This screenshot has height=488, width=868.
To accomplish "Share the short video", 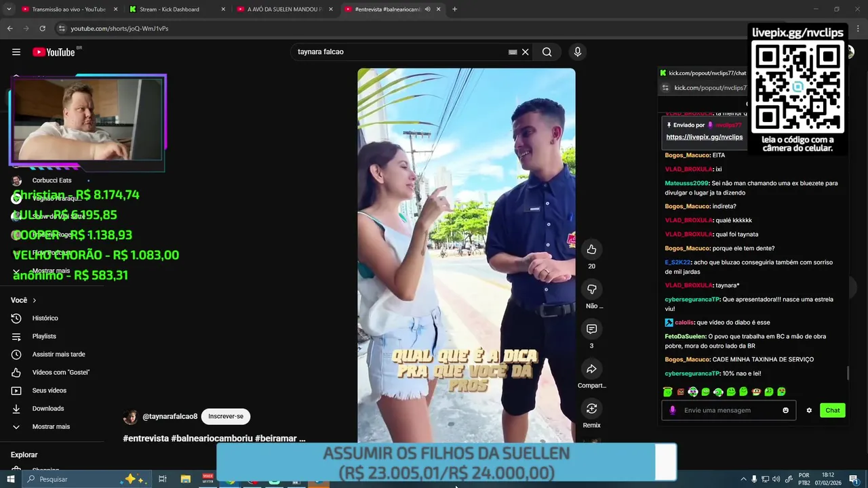I will pos(591,369).
